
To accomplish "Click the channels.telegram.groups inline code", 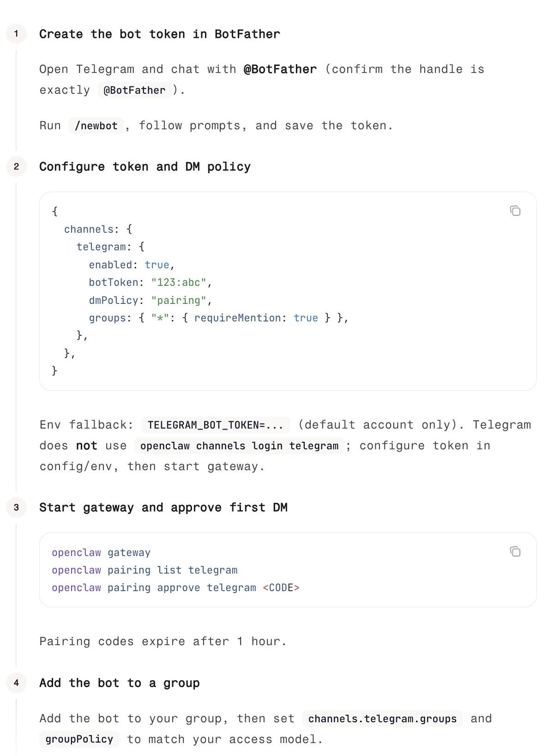I will [382, 719].
